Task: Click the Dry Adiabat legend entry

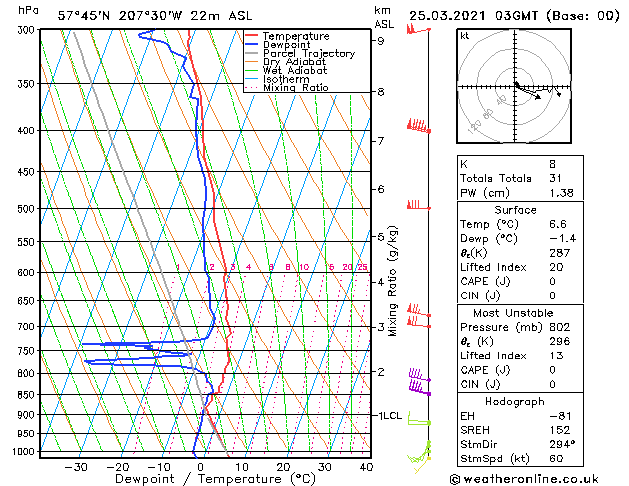Action: (294, 62)
